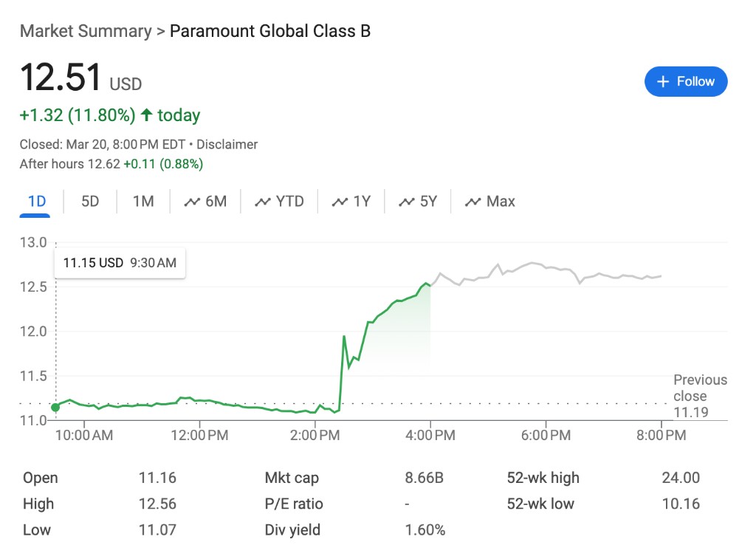This screenshot has height=559, width=756.
Task: Click the Paramount Global Class B title
Action: (270, 31)
